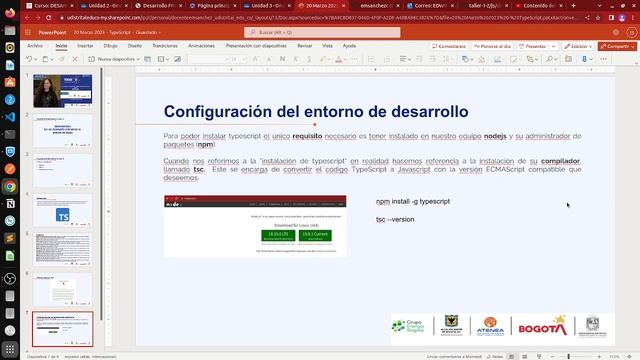Open the Archivo menu

[35, 46]
